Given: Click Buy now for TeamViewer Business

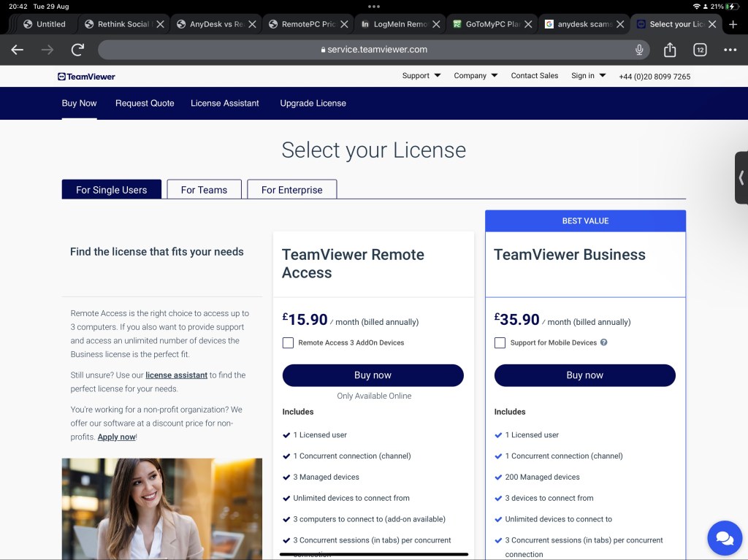Looking at the screenshot, I should (585, 375).
